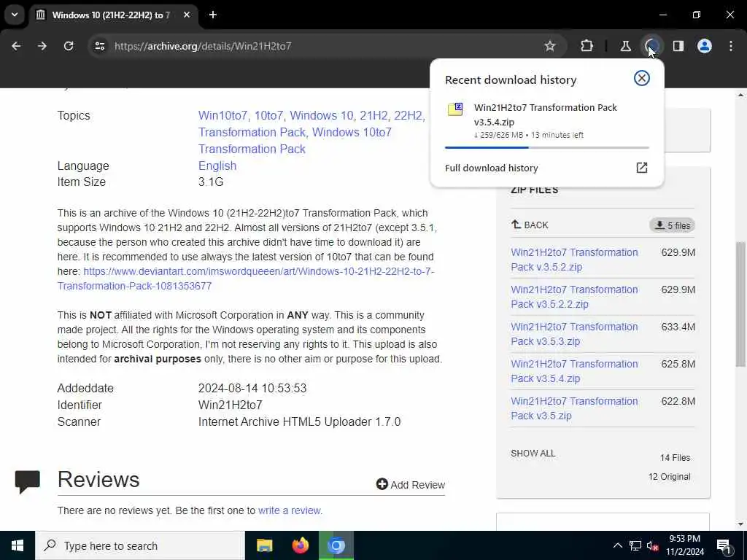Click the Downloads toolbar icon
Viewport: 747px width, 560px height.
(652, 46)
